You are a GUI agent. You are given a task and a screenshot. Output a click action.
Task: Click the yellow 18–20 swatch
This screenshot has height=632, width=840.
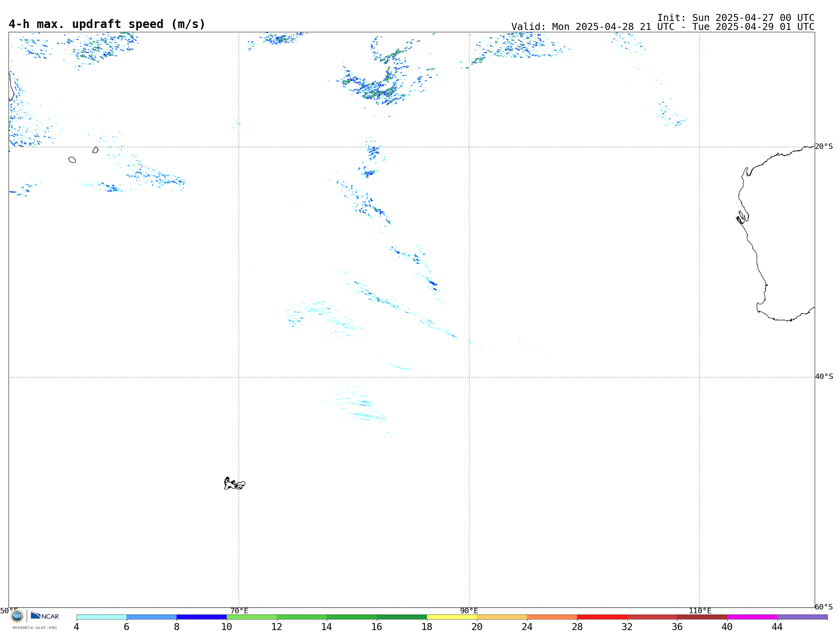click(x=452, y=617)
